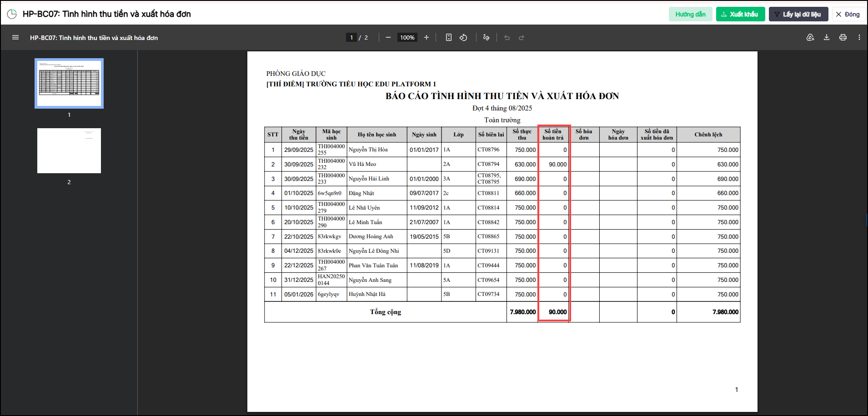Screen dimensions: 868x416
Task: Toggle the PDF sidebar menu icon
Action: click(15, 37)
